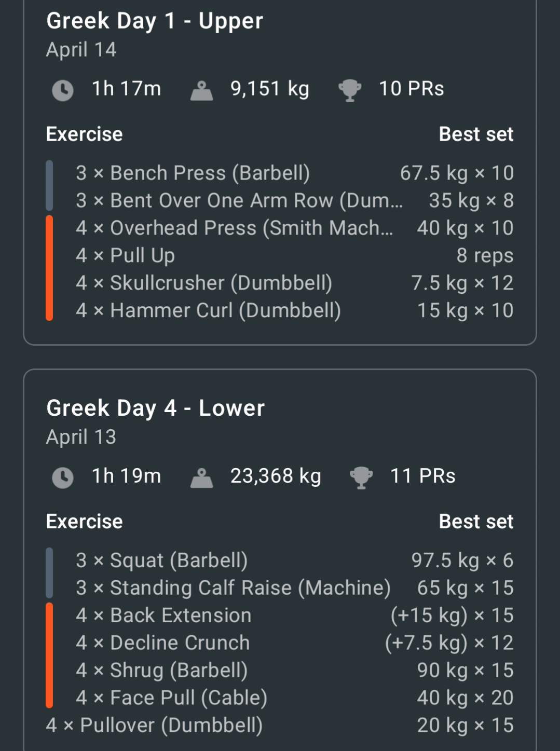
Task: Select the Pullover (Dumbbell) row
Action: tap(280, 725)
